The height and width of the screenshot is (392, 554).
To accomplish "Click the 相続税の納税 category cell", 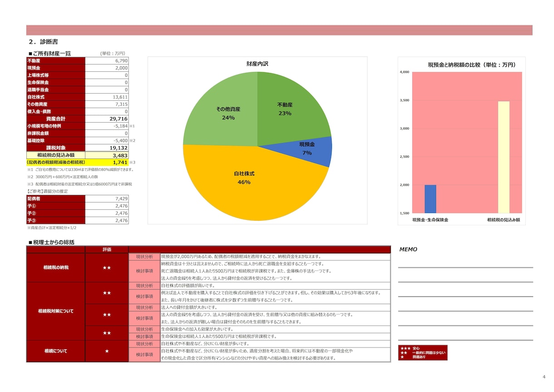I will point(56,268).
